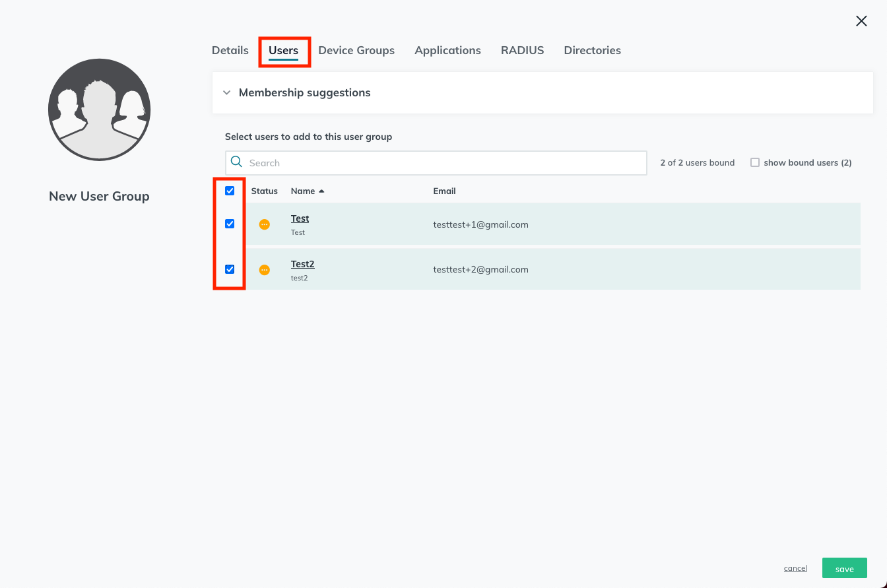
Task: Click the user group avatar image
Action: 99,110
